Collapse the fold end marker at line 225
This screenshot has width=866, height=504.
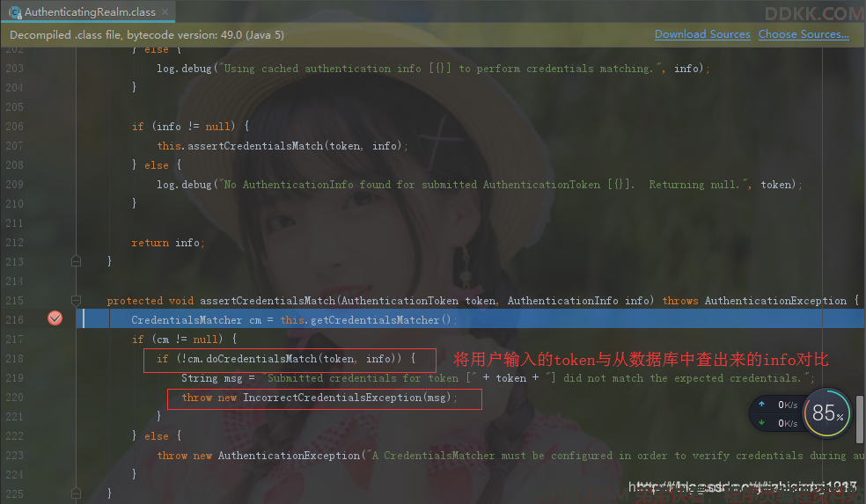(x=77, y=493)
